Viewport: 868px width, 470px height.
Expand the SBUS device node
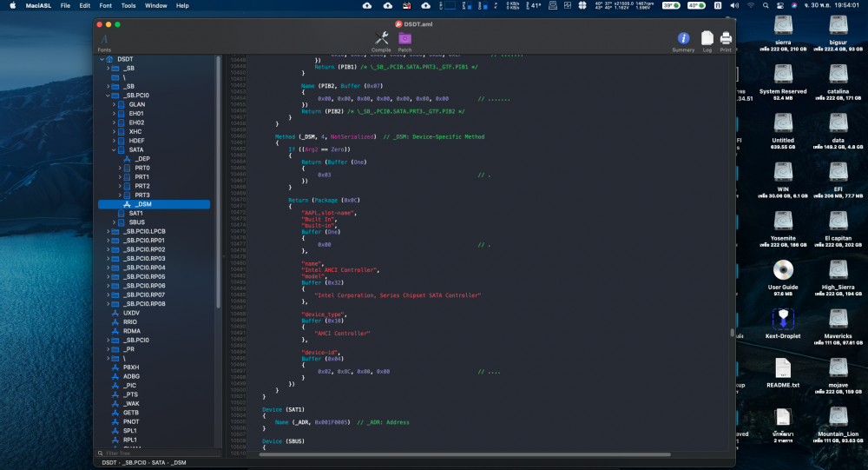[114, 222]
